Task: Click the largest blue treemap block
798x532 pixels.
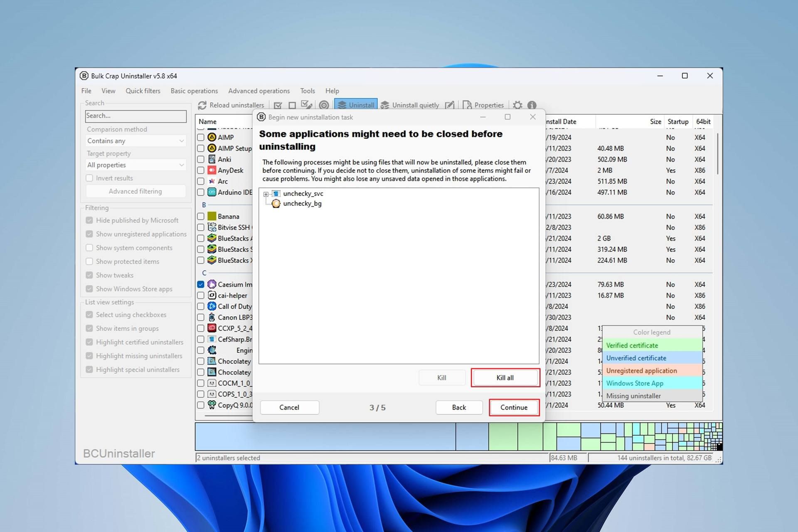Action: click(x=325, y=436)
